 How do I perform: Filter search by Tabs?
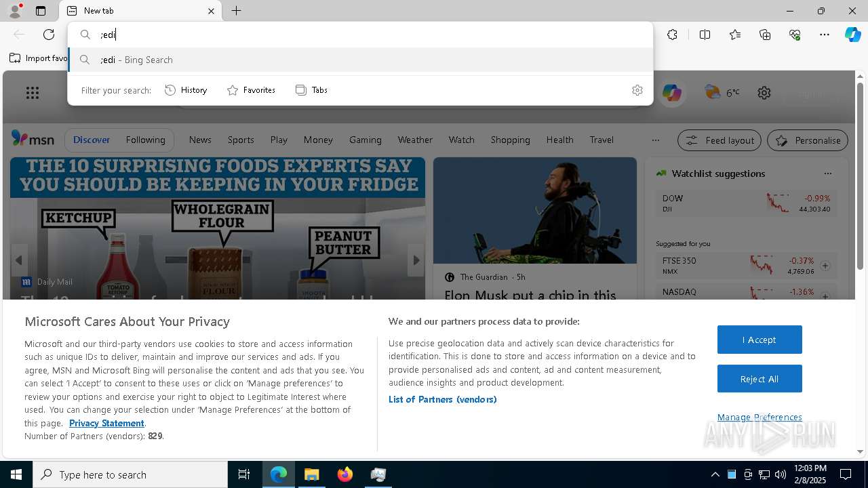point(311,90)
